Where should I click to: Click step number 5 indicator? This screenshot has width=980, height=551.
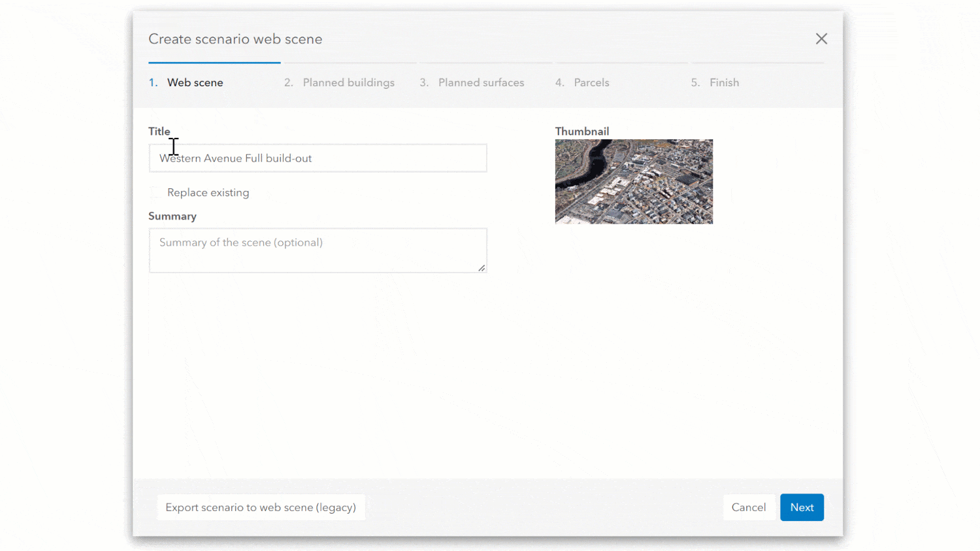click(696, 82)
